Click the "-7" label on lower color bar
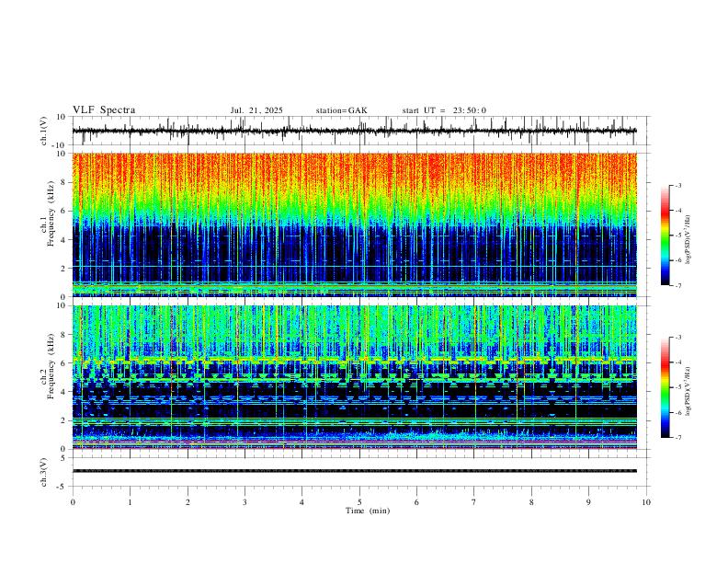728x563 pixels. pyautogui.click(x=677, y=437)
